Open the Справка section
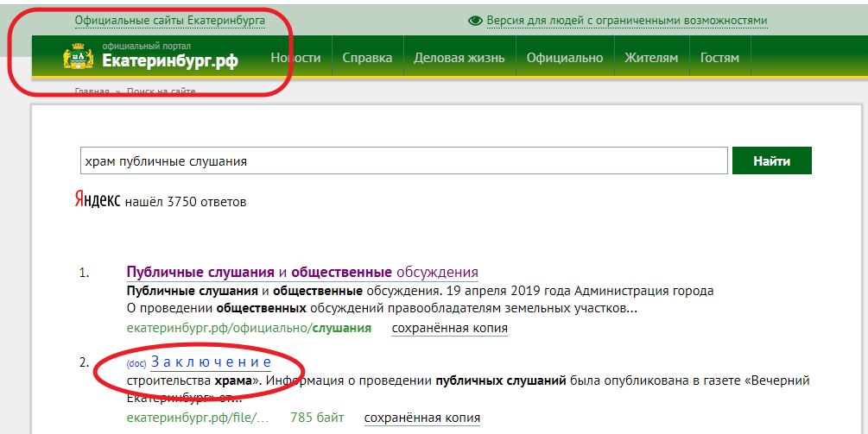The height and width of the screenshot is (434, 868). pyautogui.click(x=367, y=58)
